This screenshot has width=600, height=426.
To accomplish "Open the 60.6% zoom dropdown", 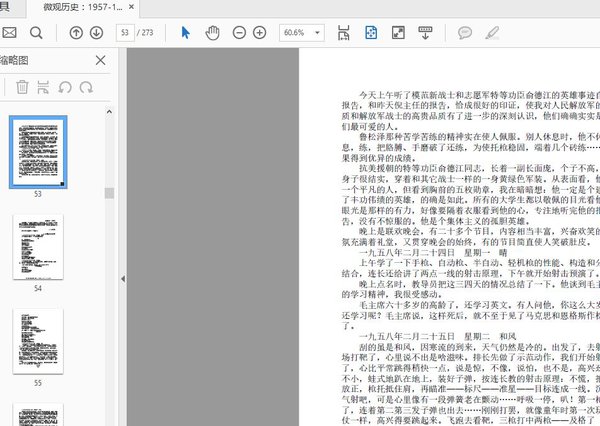I will pyautogui.click(x=302, y=33).
